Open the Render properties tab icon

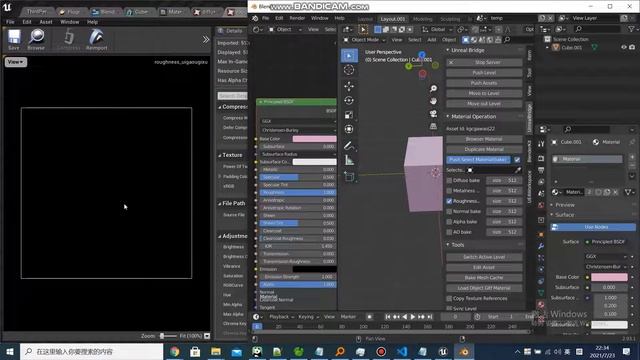[541, 158]
